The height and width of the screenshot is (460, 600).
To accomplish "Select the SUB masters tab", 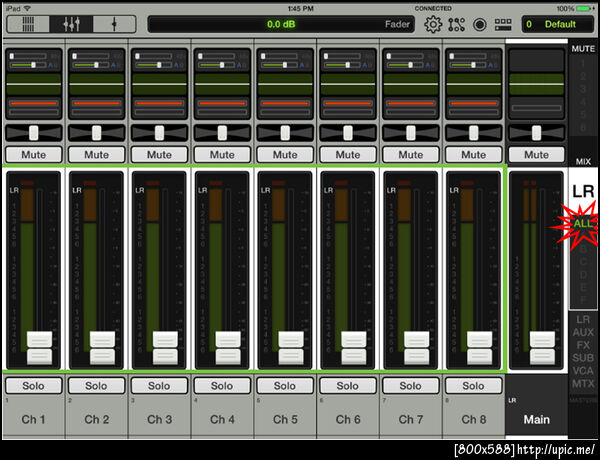I will click(x=583, y=358).
